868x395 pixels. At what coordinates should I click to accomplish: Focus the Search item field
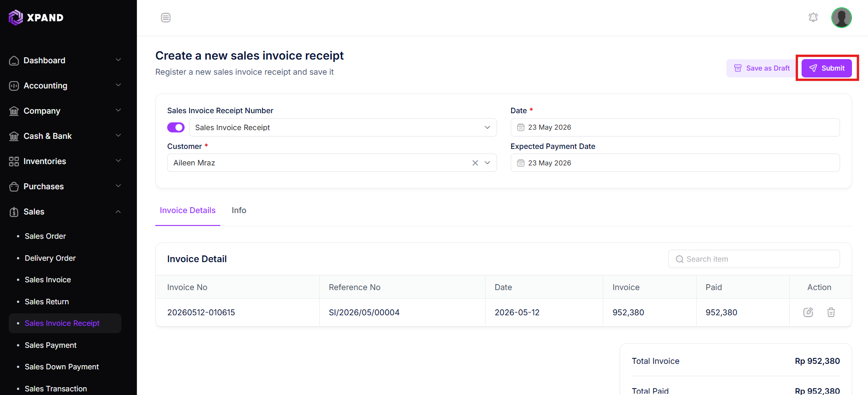[754, 259]
